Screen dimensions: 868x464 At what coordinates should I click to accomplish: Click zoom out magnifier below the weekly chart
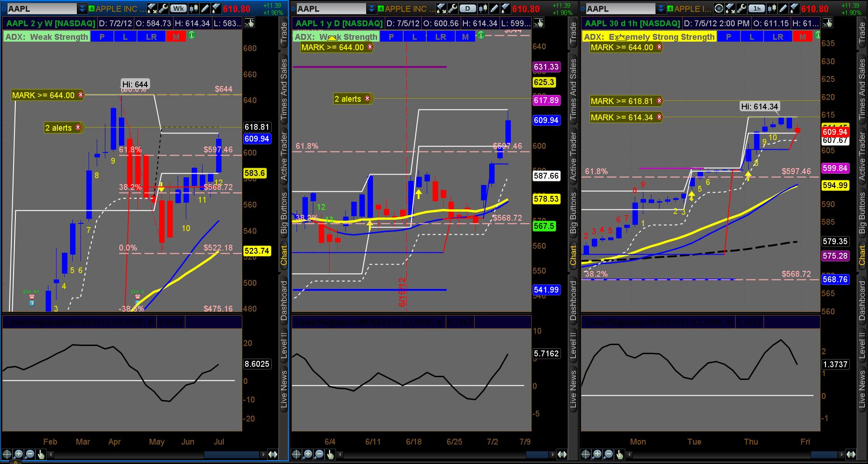pos(30,455)
